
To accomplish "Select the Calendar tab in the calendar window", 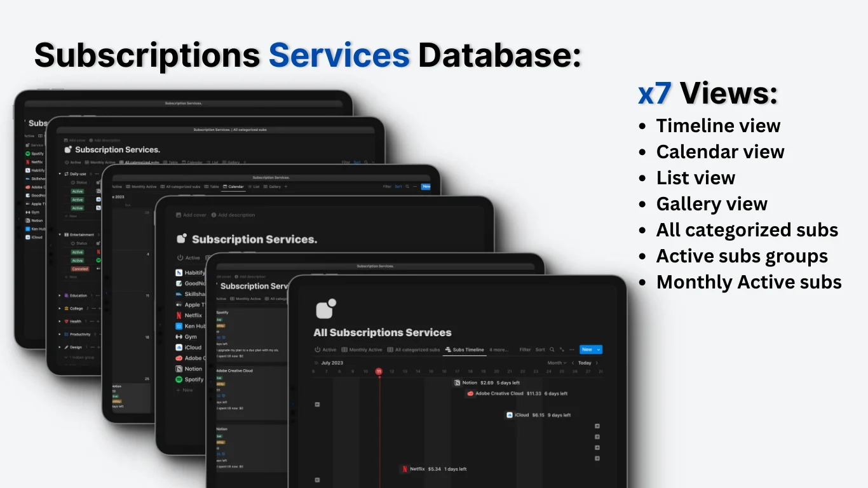I will [x=233, y=187].
